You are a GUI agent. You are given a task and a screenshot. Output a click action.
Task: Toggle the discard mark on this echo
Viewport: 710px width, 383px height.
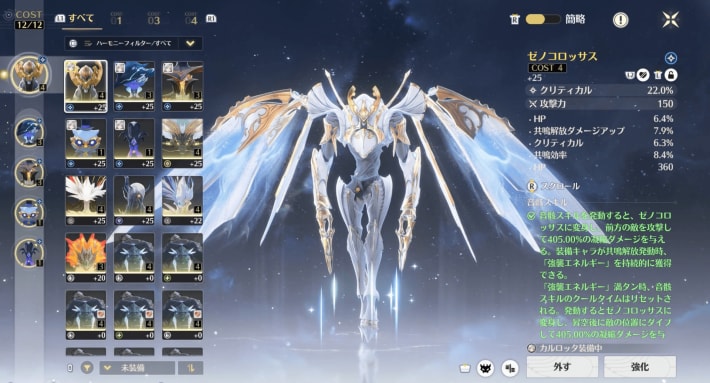[x=643, y=75]
